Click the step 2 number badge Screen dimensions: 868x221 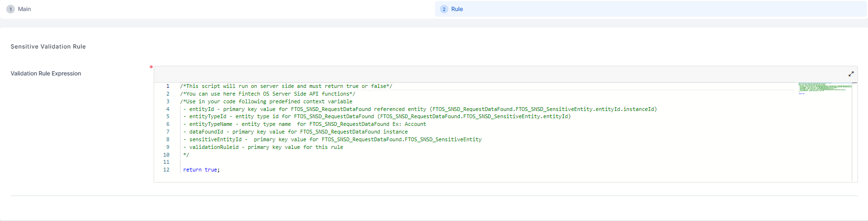click(444, 9)
